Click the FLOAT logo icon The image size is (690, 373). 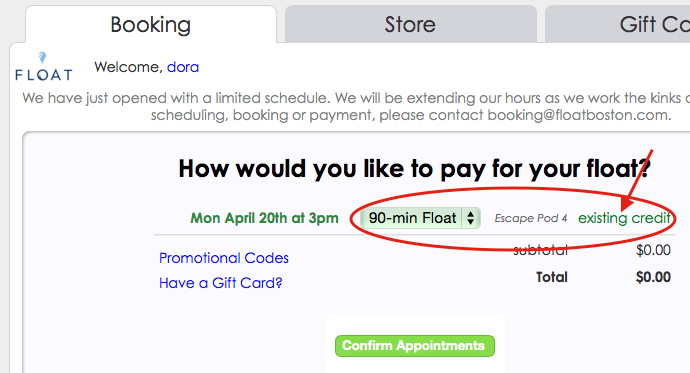coord(44,67)
